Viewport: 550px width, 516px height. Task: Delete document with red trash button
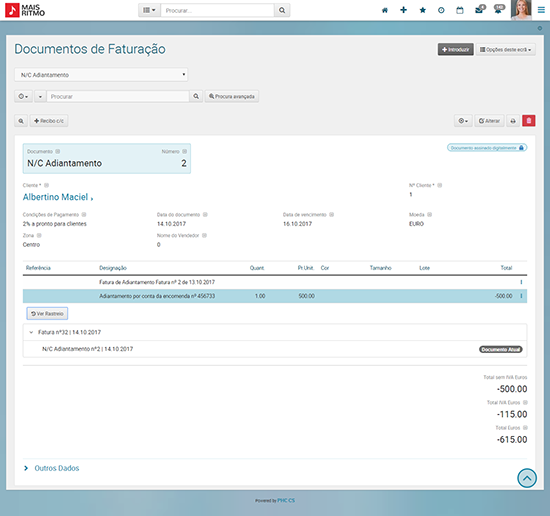coord(529,121)
